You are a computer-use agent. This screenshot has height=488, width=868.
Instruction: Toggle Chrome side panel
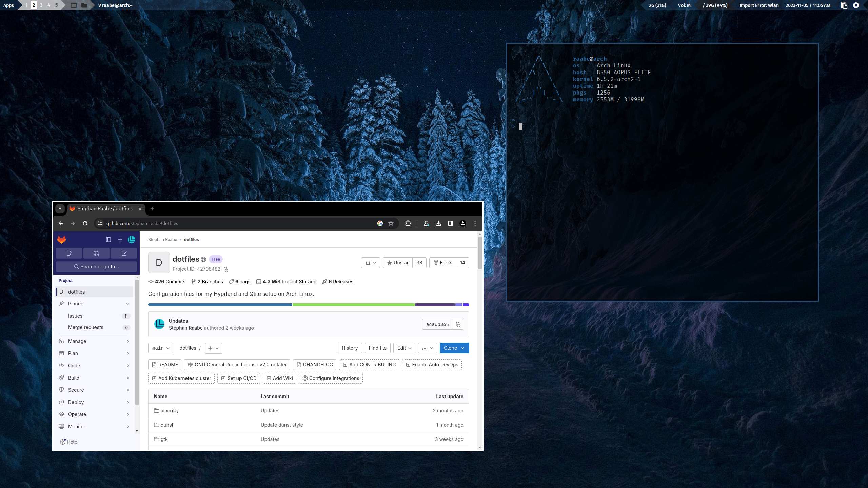point(450,223)
